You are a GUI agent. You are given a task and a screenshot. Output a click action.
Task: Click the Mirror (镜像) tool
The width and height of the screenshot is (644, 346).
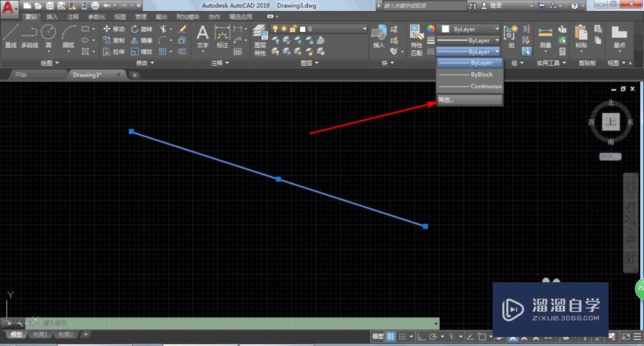(142, 41)
